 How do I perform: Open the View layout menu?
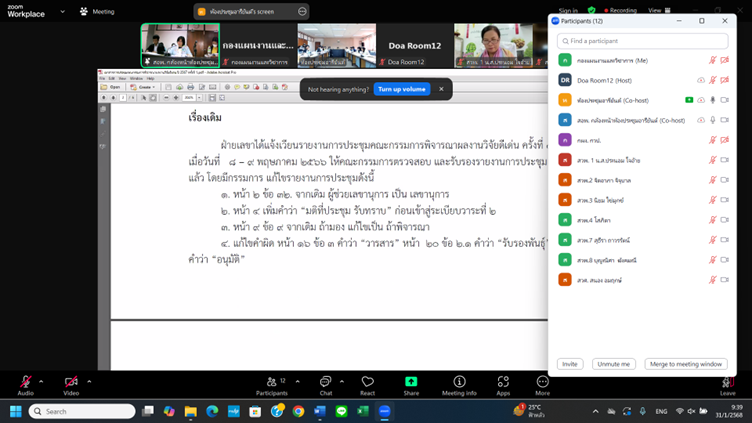[659, 11]
